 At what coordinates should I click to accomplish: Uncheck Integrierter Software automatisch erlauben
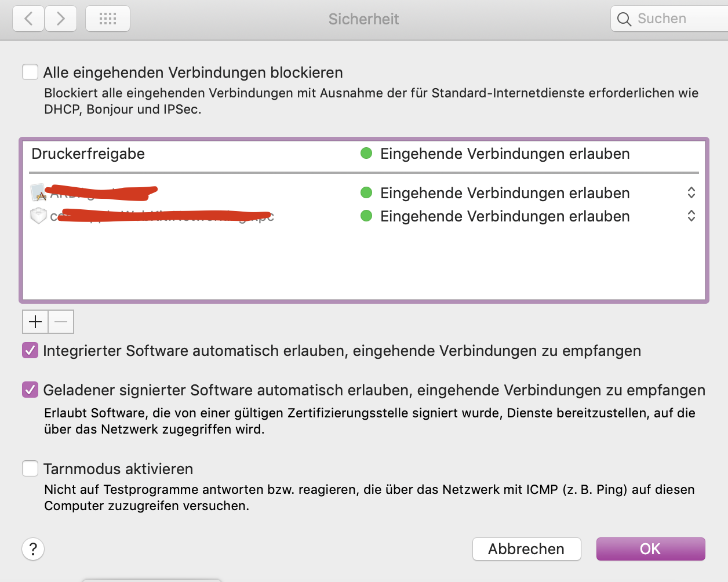30,351
